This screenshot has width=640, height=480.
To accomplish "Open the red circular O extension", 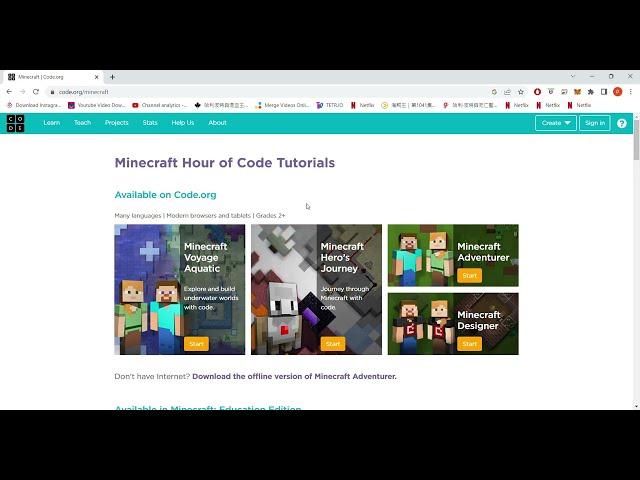I will point(537,92).
